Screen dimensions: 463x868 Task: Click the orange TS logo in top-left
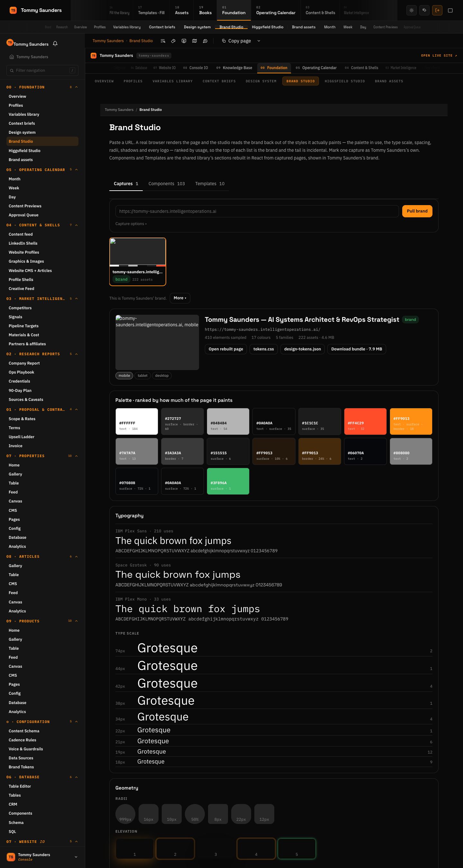click(13, 10)
